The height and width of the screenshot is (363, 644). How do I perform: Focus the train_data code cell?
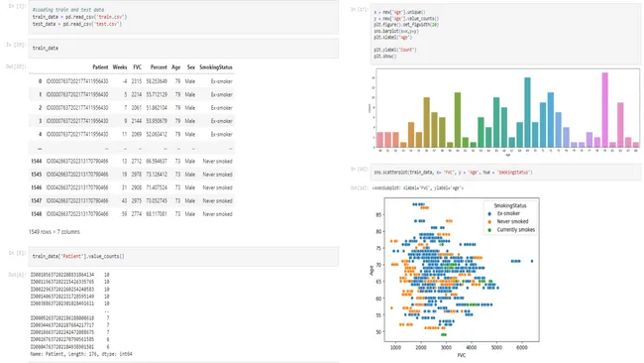[183, 48]
